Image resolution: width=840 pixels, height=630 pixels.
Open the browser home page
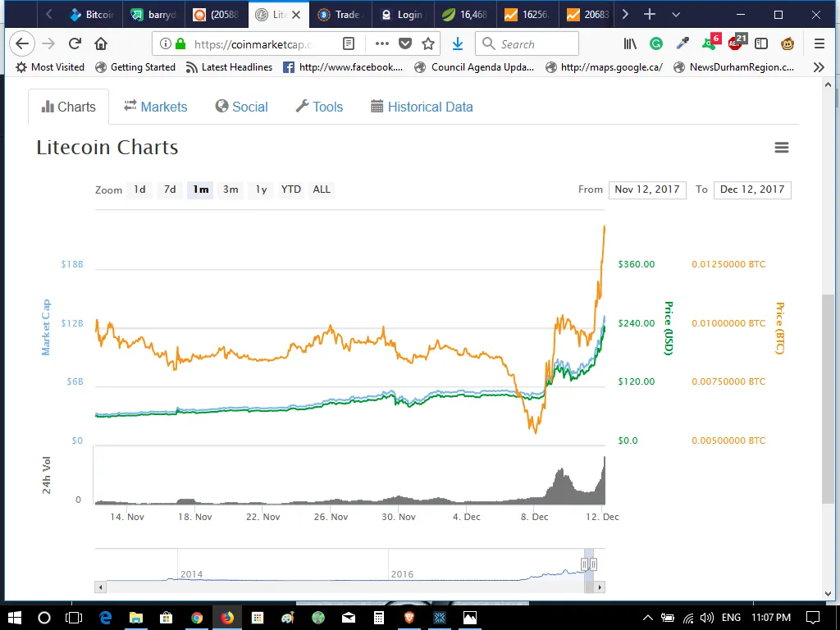coord(101,44)
